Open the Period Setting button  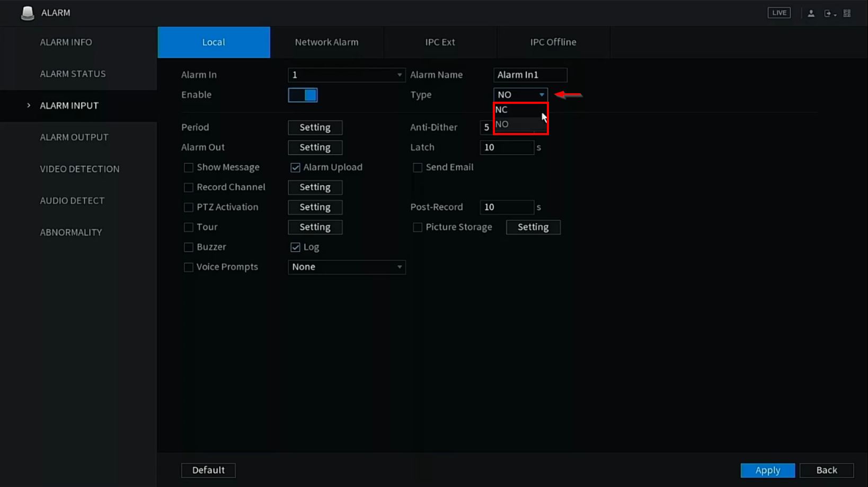315,128
